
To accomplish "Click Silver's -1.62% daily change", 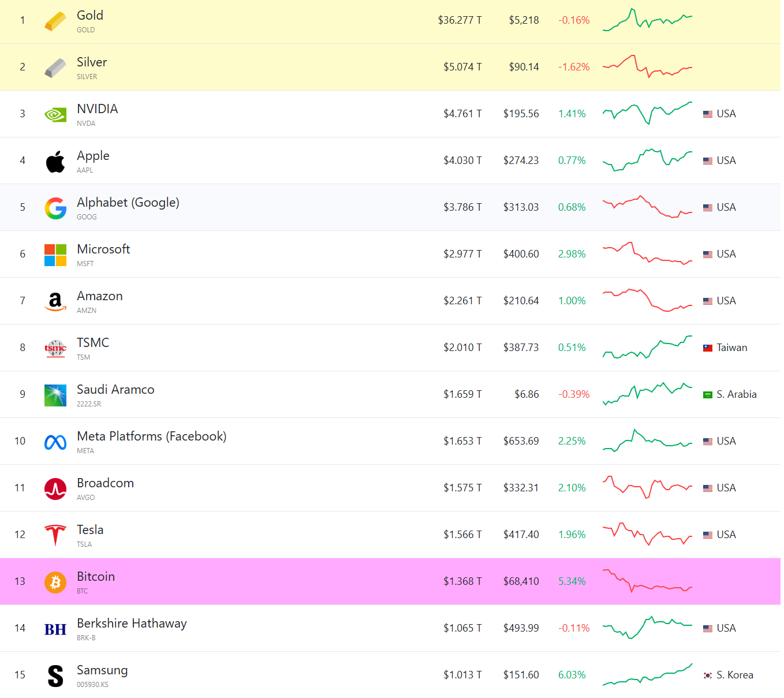I will [x=574, y=67].
